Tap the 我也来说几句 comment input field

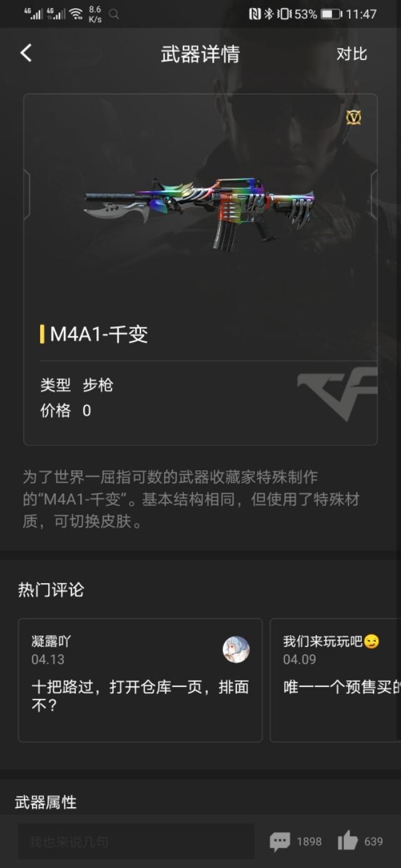pyautogui.click(x=136, y=842)
